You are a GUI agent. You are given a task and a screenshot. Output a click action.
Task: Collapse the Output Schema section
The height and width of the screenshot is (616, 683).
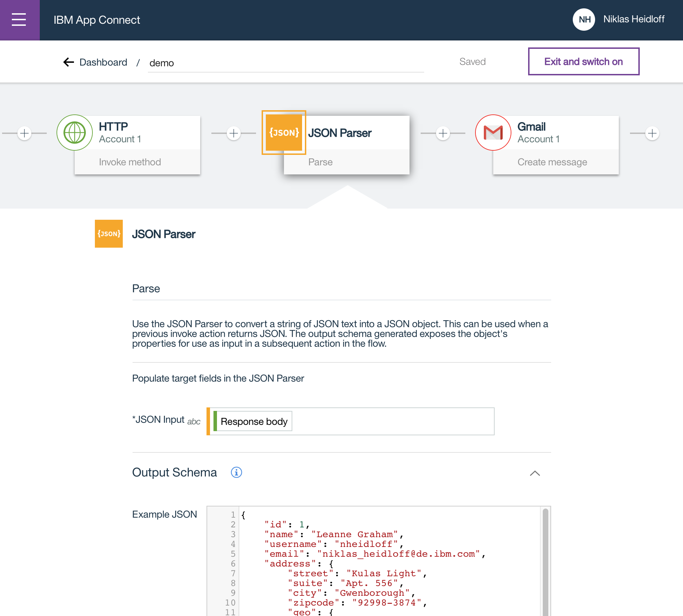(x=535, y=473)
